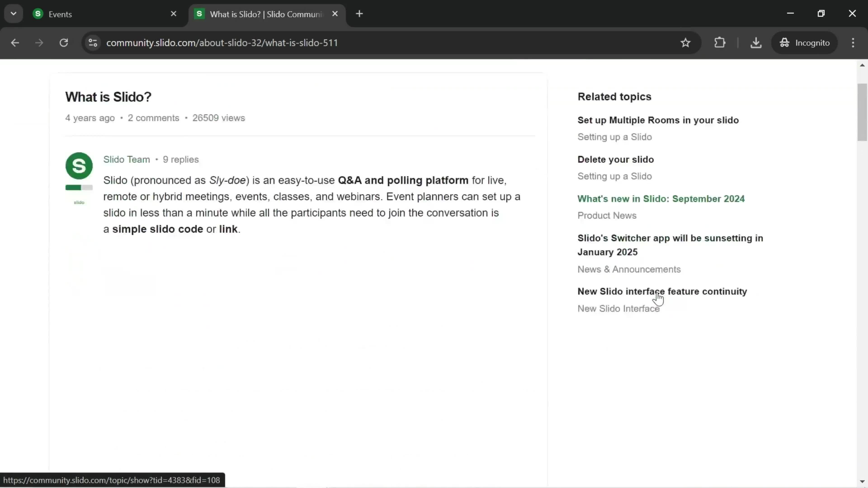Viewport: 868px width, 488px height.
Task: Open the Chrome three-dot menu
Action: [853, 43]
